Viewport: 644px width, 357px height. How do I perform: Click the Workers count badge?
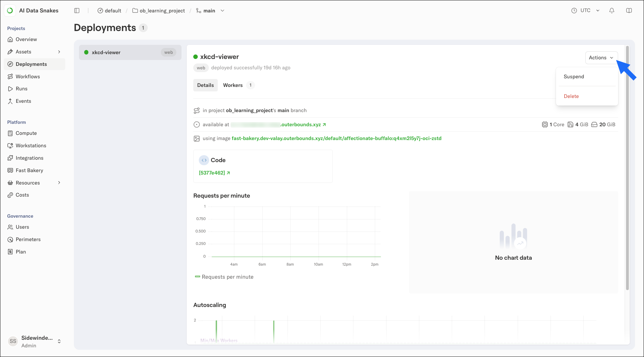[x=251, y=85]
